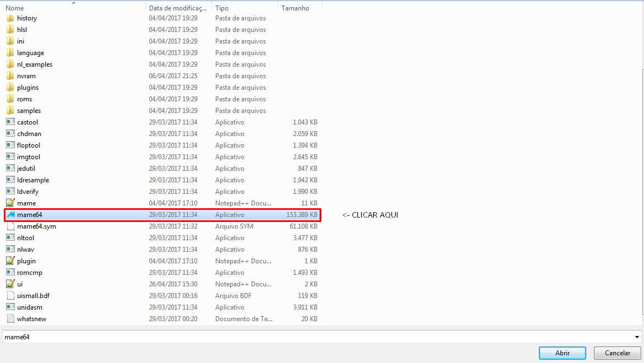644x363 pixels.
Task: Select the history folder icon
Action: pyautogui.click(x=10, y=18)
